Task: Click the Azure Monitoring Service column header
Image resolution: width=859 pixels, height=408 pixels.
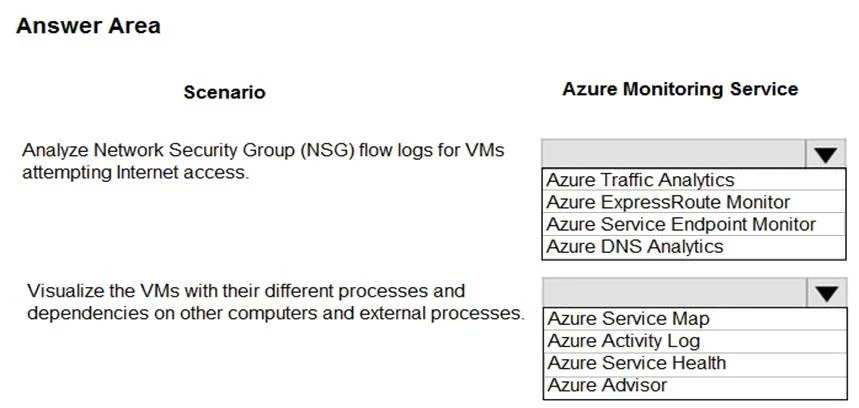Action: click(680, 89)
